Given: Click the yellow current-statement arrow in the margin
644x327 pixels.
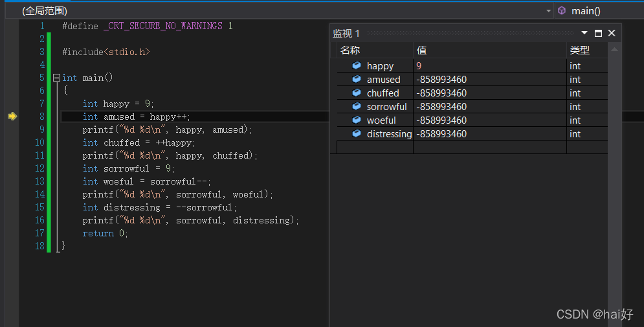Looking at the screenshot, I should pos(12,116).
